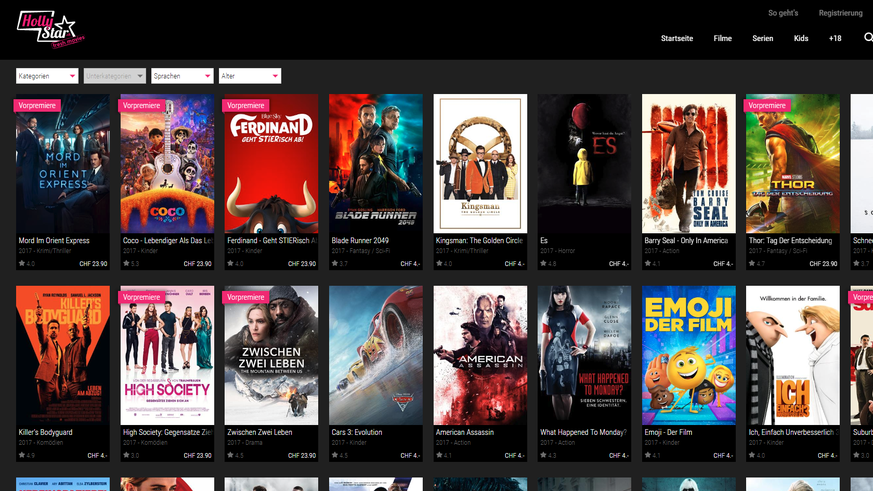Open the Thor Tag Der Entscheidung poster
The width and height of the screenshot is (873, 491).
793,163
